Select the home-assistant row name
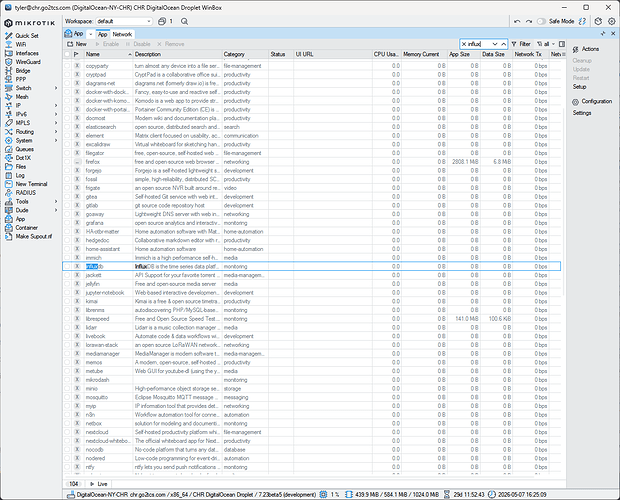This screenshot has width=620, height=500. point(102,249)
